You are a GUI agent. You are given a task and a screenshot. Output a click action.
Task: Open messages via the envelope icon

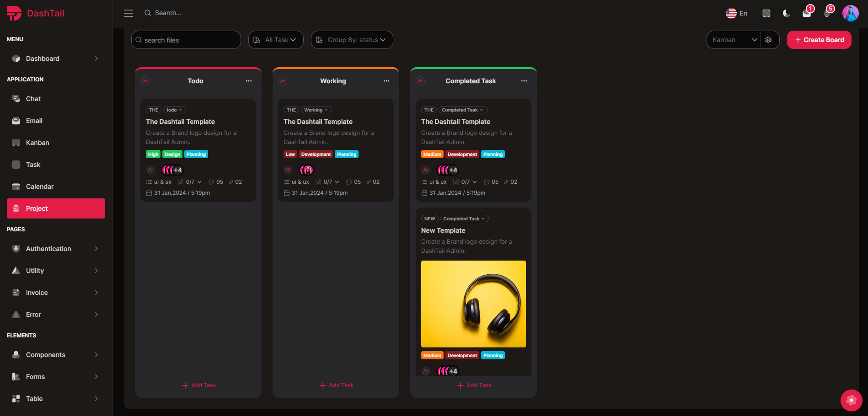806,13
